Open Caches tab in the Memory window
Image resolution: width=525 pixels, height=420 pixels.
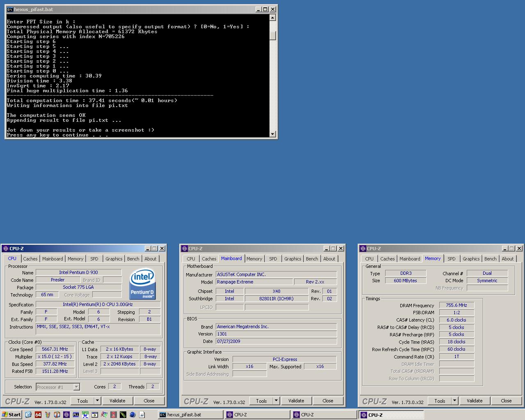(388, 259)
